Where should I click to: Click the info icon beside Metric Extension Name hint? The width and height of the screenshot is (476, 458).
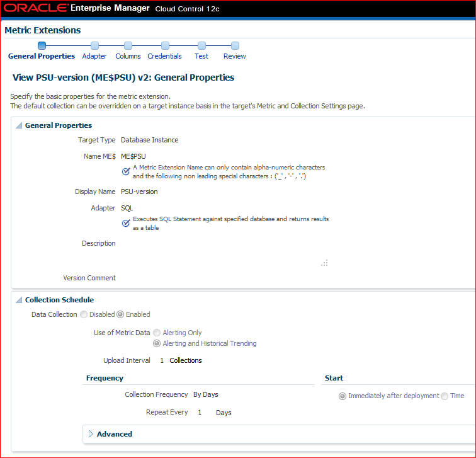[x=126, y=171]
